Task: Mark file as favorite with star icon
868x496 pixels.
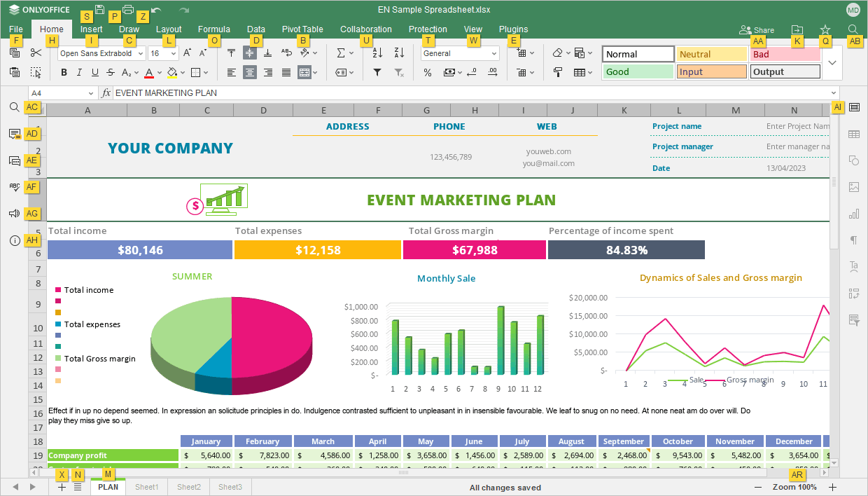Action: coord(825,29)
